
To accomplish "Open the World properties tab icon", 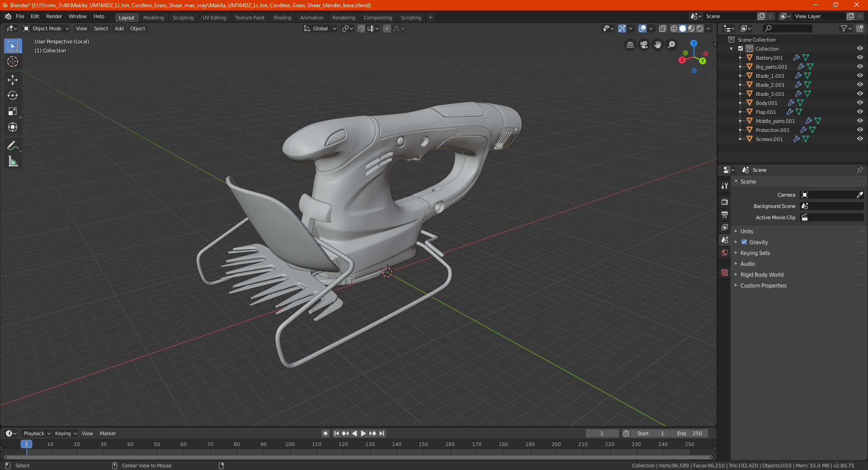I will pos(725,253).
